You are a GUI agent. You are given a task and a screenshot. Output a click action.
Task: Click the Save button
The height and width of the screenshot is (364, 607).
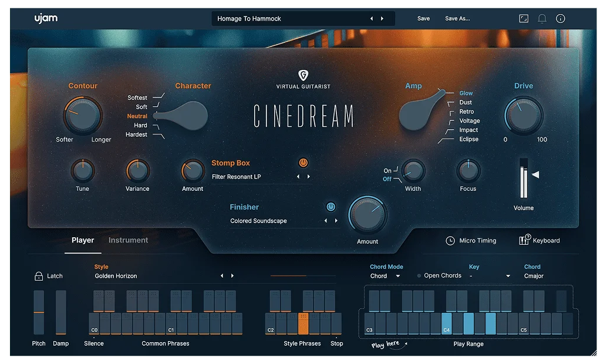pyautogui.click(x=423, y=19)
